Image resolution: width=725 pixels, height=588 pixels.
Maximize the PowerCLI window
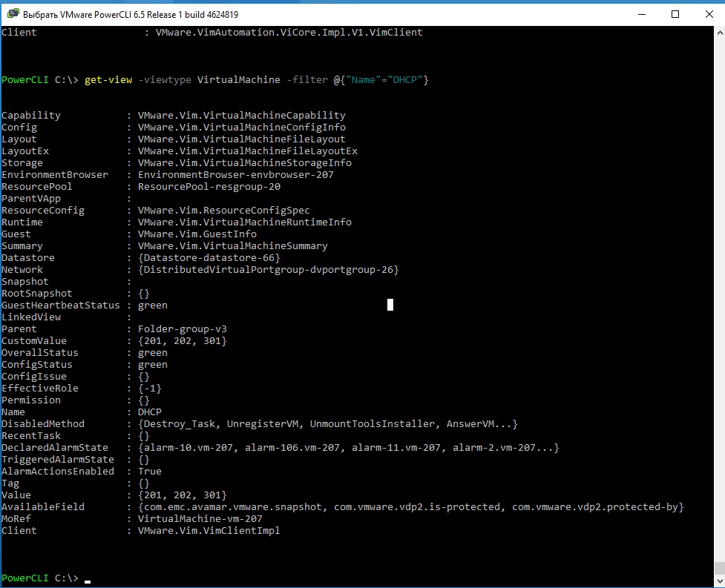coord(675,14)
